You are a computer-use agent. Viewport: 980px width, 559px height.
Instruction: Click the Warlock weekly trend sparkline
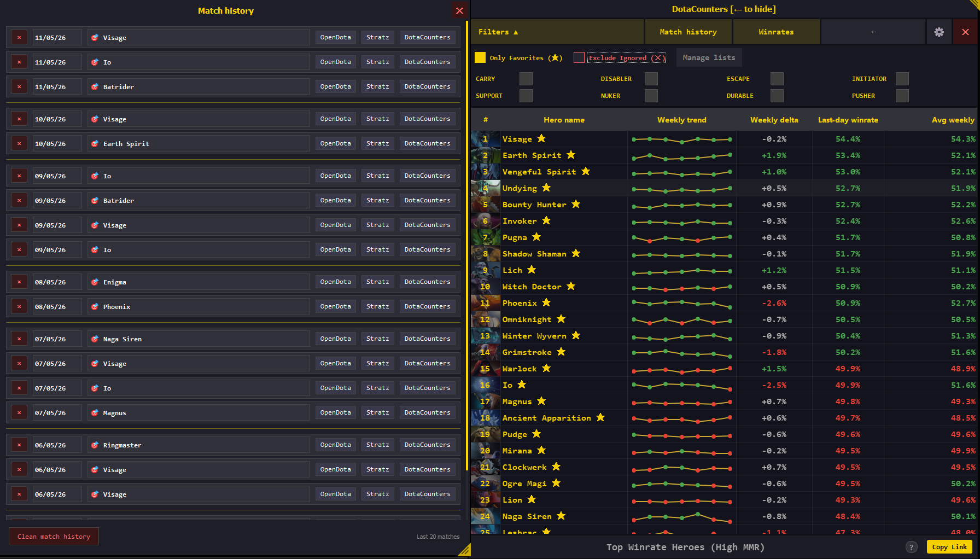point(681,369)
